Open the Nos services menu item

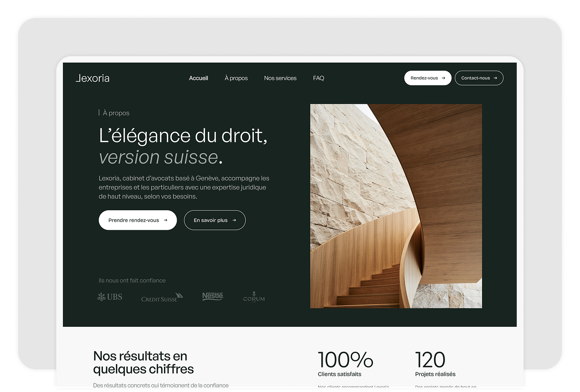(280, 78)
